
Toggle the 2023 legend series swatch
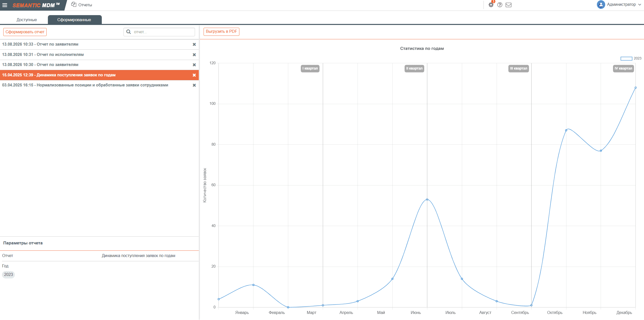[x=626, y=58]
